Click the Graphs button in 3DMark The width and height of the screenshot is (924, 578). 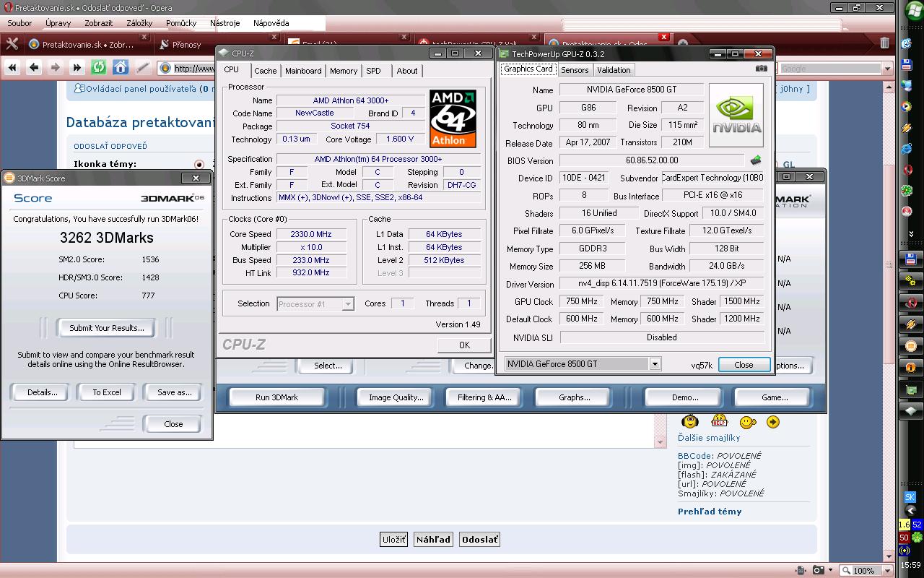pyautogui.click(x=575, y=397)
